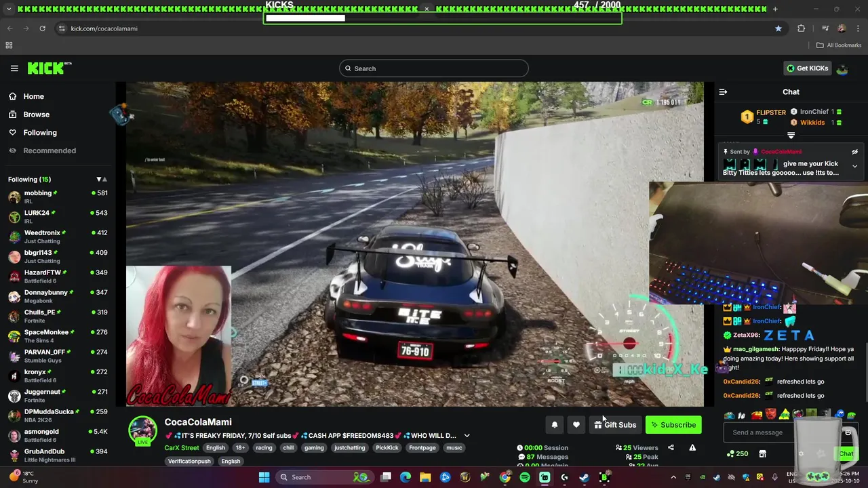Click the 250 channel points balance
This screenshot has height=488, width=868.
click(x=737, y=453)
